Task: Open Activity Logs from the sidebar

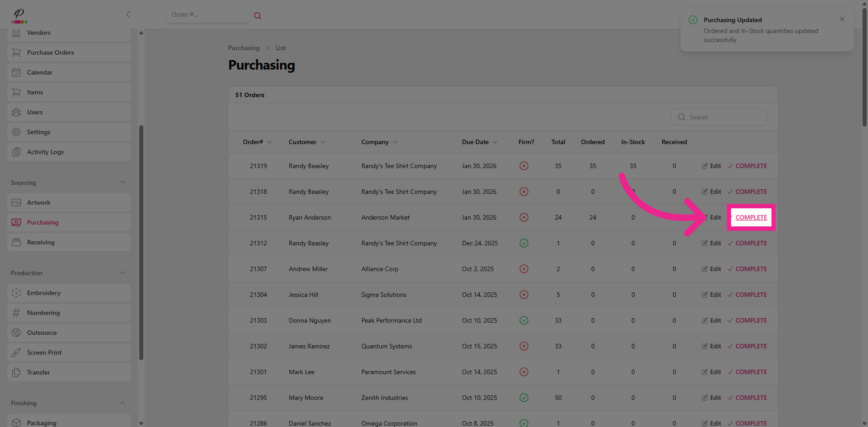Action: point(45,152)
